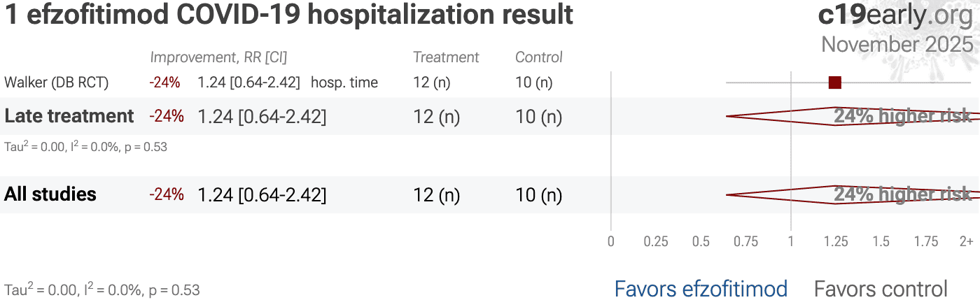Select the All studies row label

click(x=50, y=194)
